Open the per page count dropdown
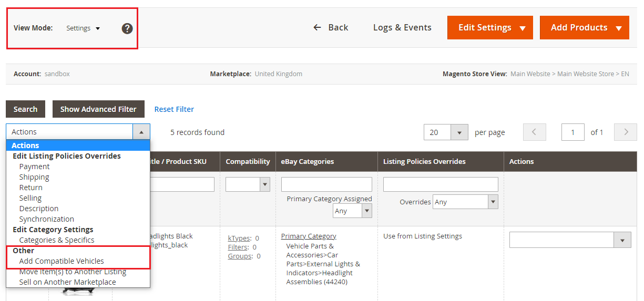 (x=445, y=132)
